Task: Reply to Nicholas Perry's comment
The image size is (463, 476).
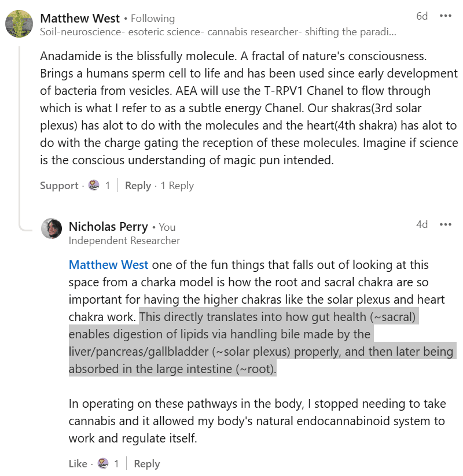Action: [x=146, y=464]
